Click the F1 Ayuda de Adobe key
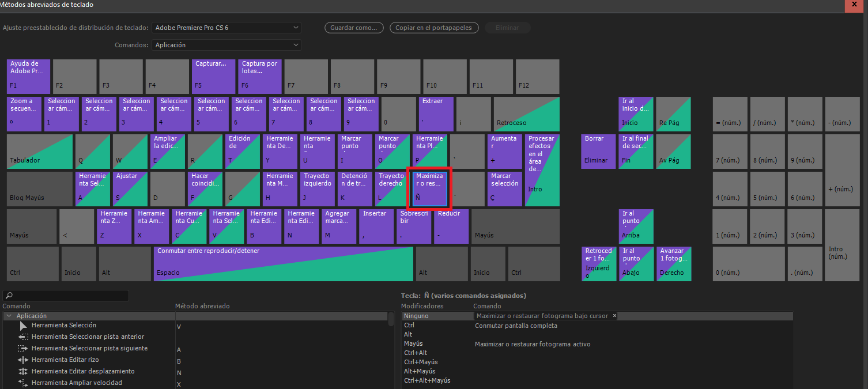This screenshot has width=868, height=389. [29, 76]
